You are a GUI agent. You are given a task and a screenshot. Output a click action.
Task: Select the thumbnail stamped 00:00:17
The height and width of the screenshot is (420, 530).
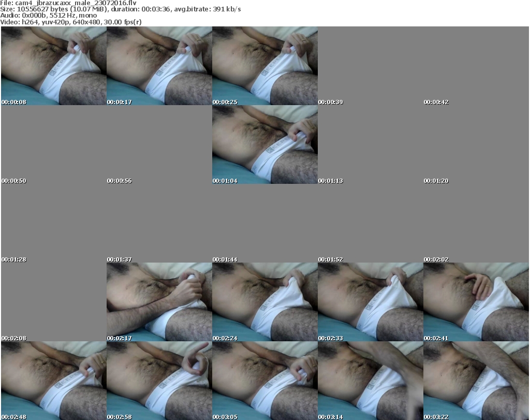click(x=159, y=66)
